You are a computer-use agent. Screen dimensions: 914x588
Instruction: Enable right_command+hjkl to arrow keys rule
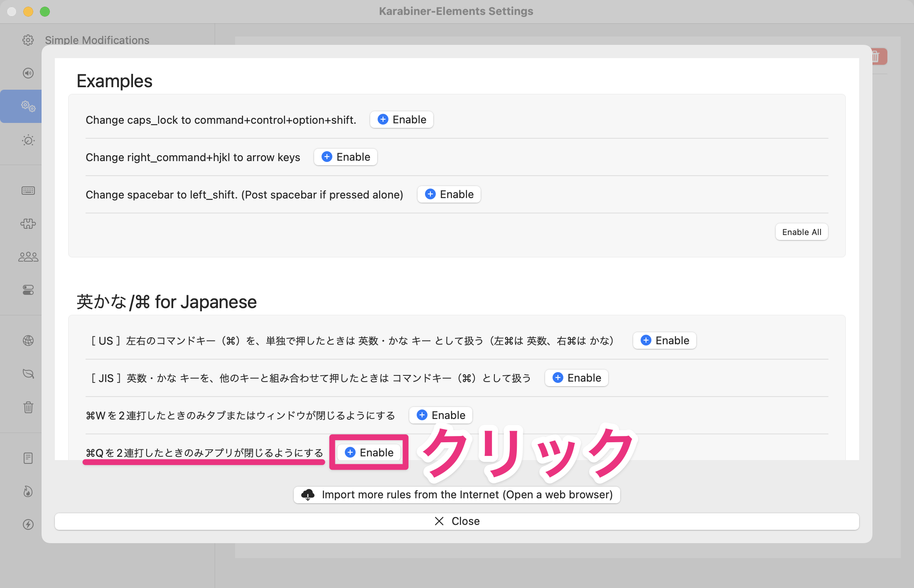pos(346,157)
